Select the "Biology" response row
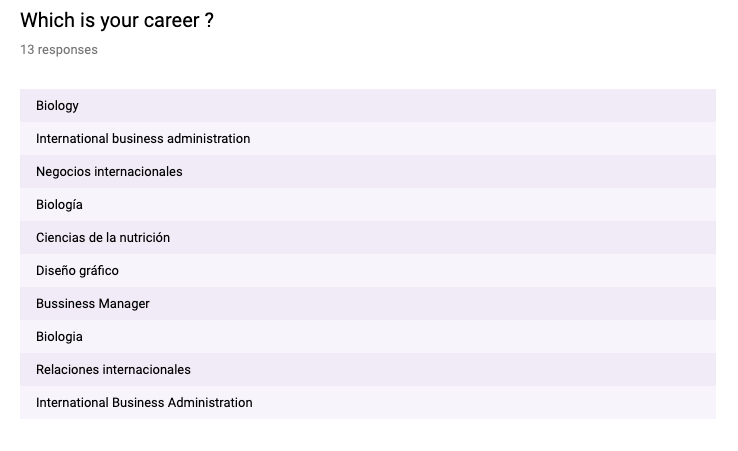The height and width of the screenshot is (451, 738). point(57,106)
